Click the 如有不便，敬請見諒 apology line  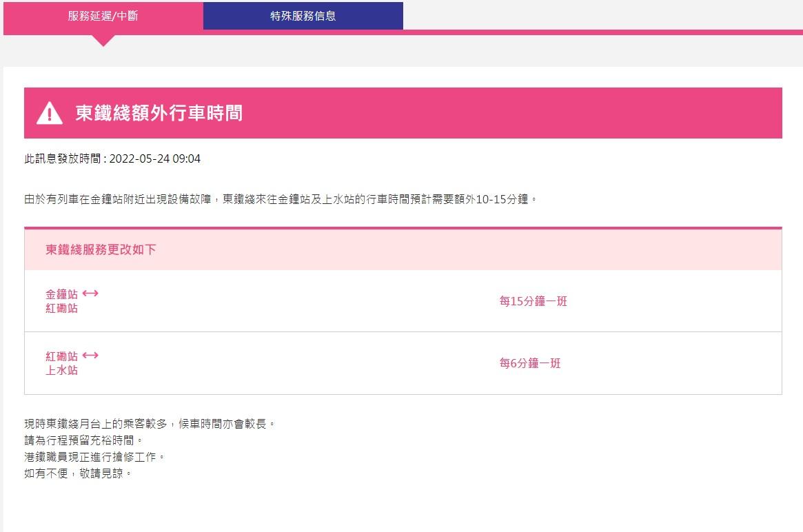pos(77,473)
